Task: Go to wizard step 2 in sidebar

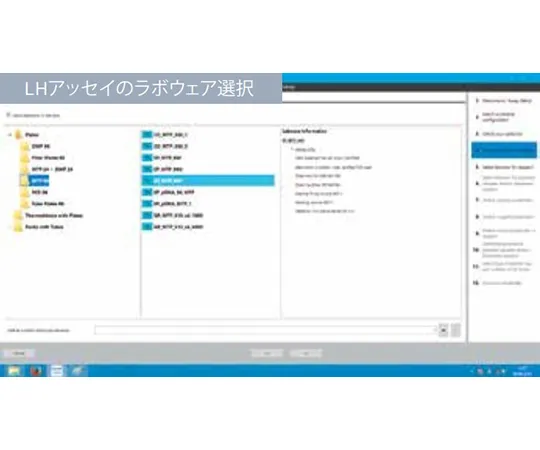Action: (x=496, y=117)
